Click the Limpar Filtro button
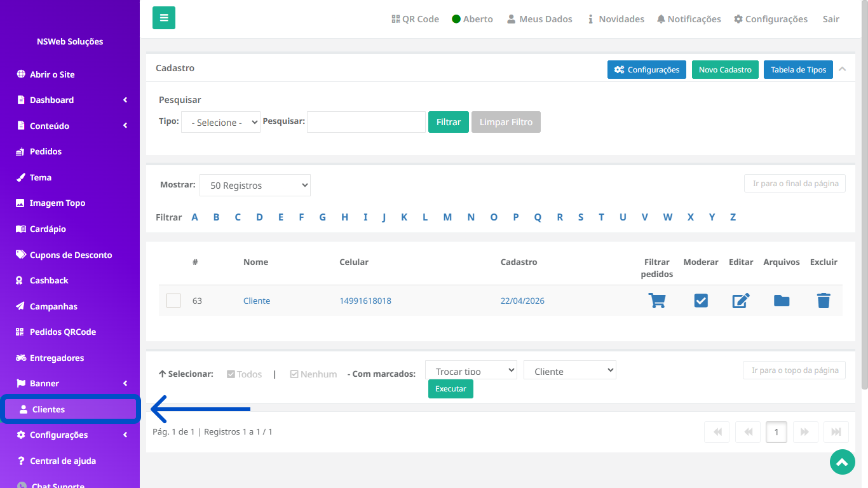This screenshot has width=868, height=488. (506, 122)
